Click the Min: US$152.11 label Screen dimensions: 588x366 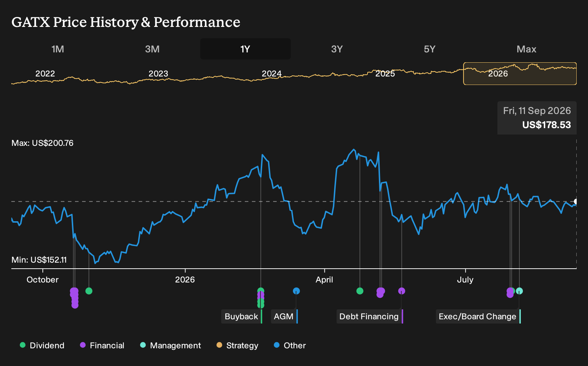point(39,260)
